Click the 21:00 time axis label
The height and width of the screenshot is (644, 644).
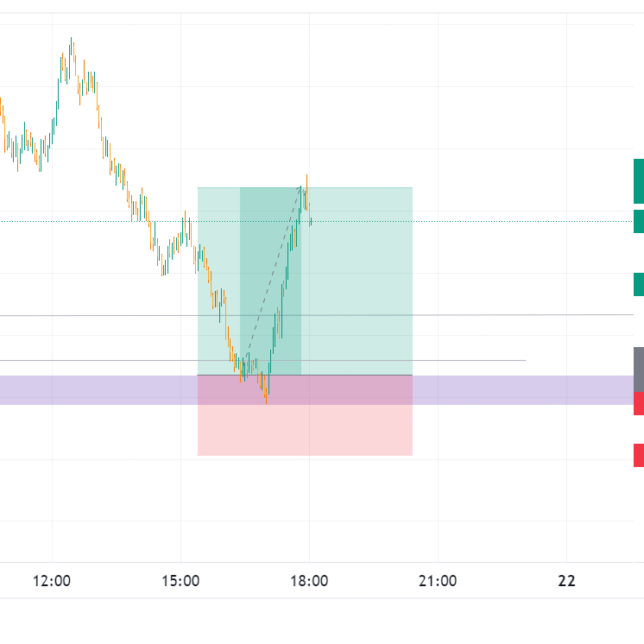click(x=438, y=581)
